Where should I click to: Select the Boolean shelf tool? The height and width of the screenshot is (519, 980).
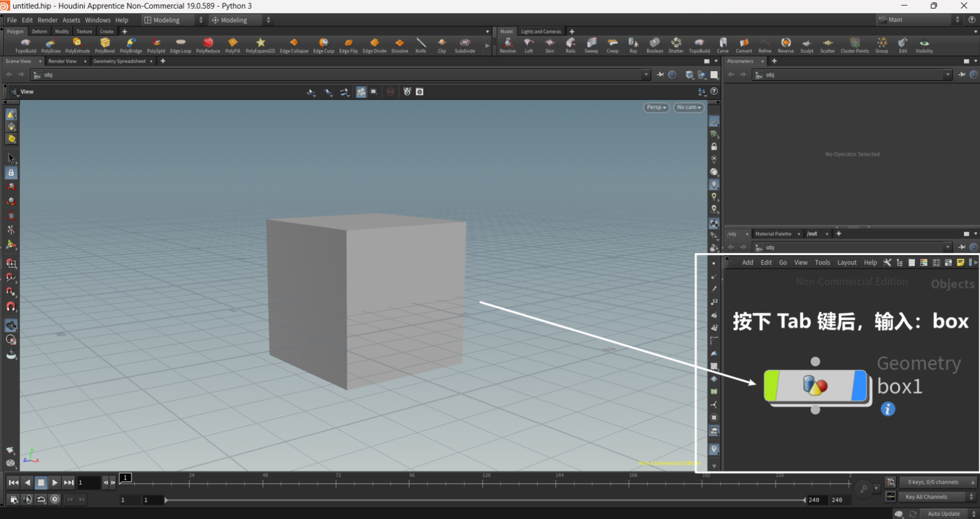pyautogui.click(x=655, y=45)
